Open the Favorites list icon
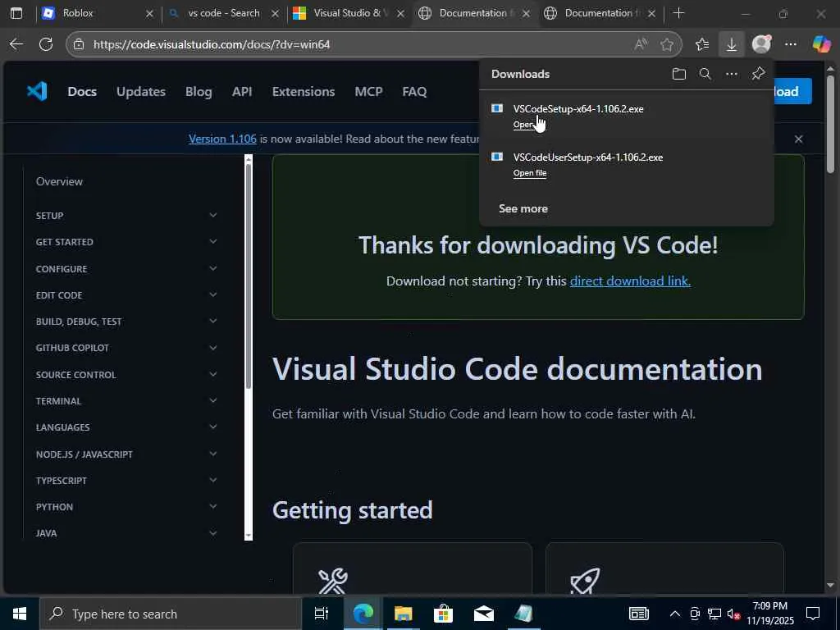Screen dimensions: 840x630 (702, 44)
